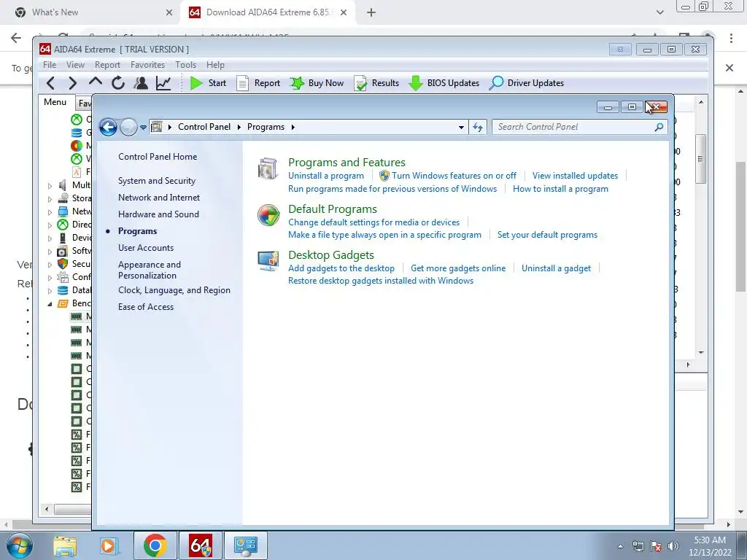
Task: Open AIDA64 View menu
Action: tap(75, 65)
